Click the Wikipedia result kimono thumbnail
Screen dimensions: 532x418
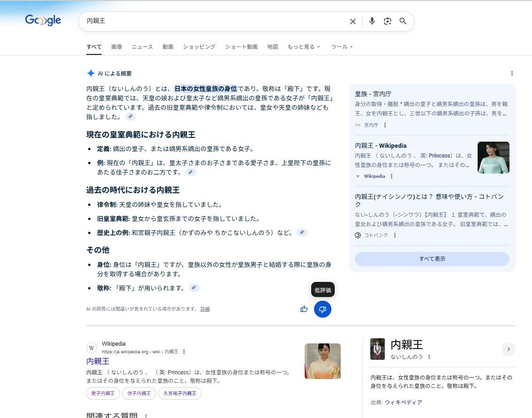[x=322, y=361]
